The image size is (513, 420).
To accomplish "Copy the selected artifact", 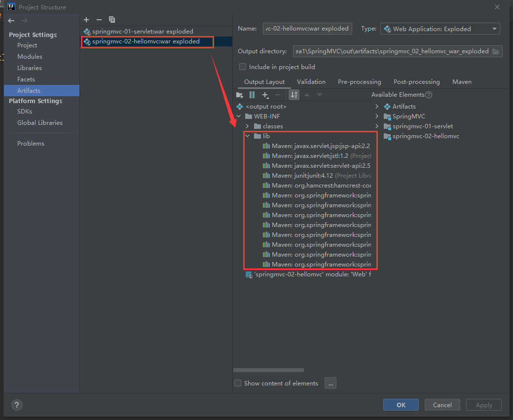I will click(112, 20).
